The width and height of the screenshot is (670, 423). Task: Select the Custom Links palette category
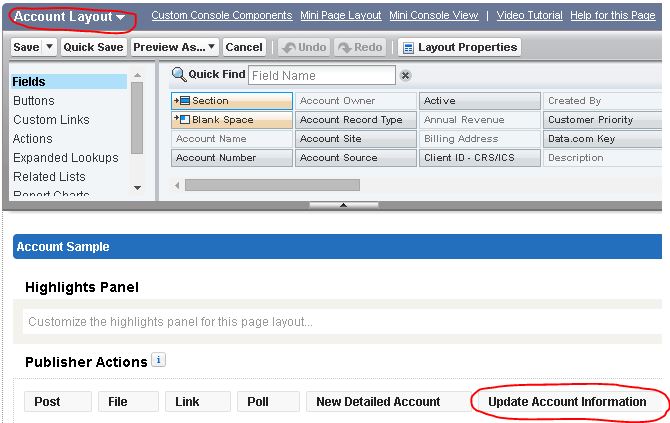coord(51,120)
